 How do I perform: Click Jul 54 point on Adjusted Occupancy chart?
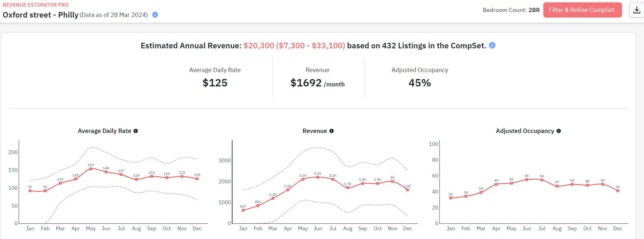(x=542, y=180)
